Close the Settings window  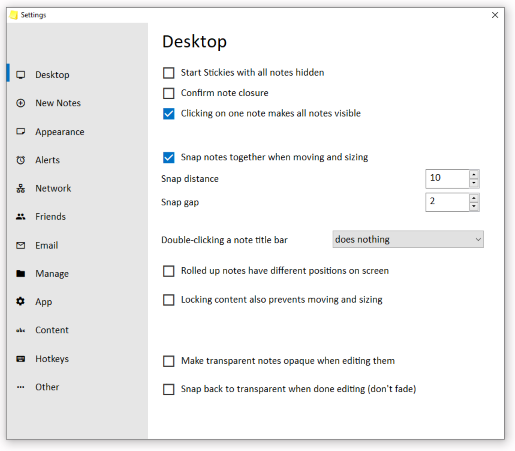click(x=495, y=15)
